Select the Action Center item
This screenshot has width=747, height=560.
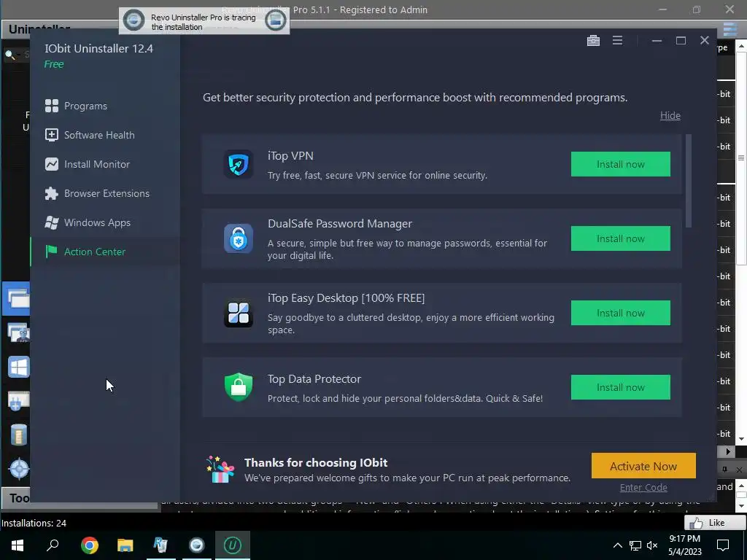tap(105, 252)
